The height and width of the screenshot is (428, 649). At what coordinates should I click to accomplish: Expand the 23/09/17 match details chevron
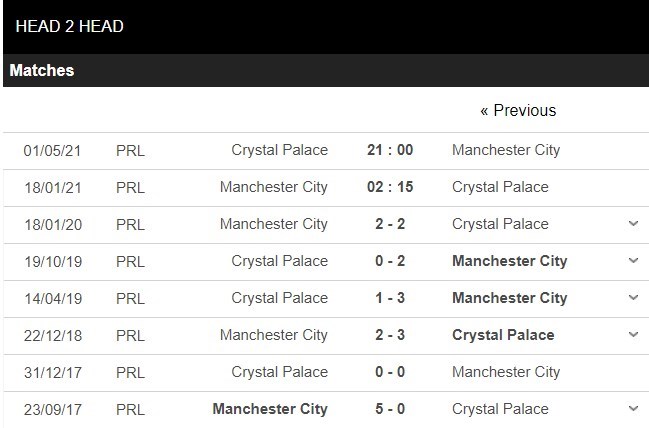[x=633, y=409]
